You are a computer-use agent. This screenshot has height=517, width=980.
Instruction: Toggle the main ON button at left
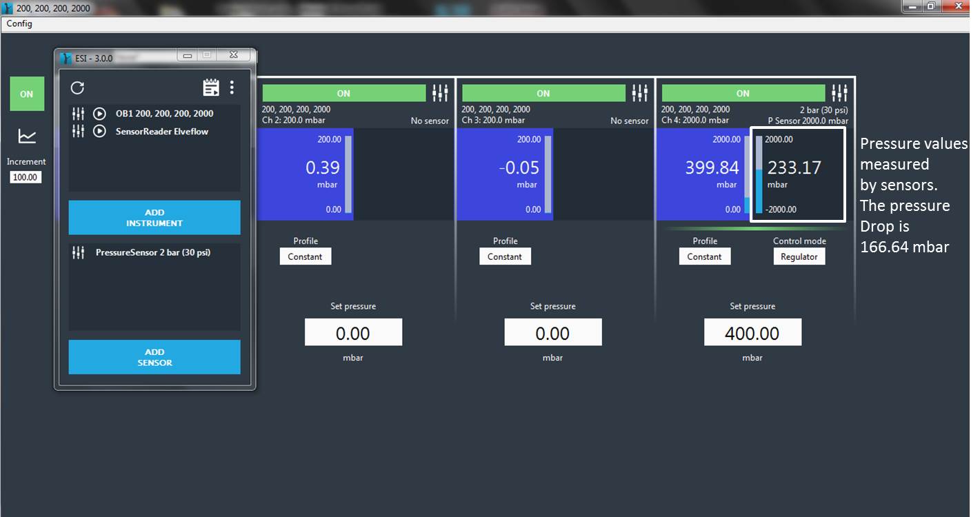(x=27, y=94)
